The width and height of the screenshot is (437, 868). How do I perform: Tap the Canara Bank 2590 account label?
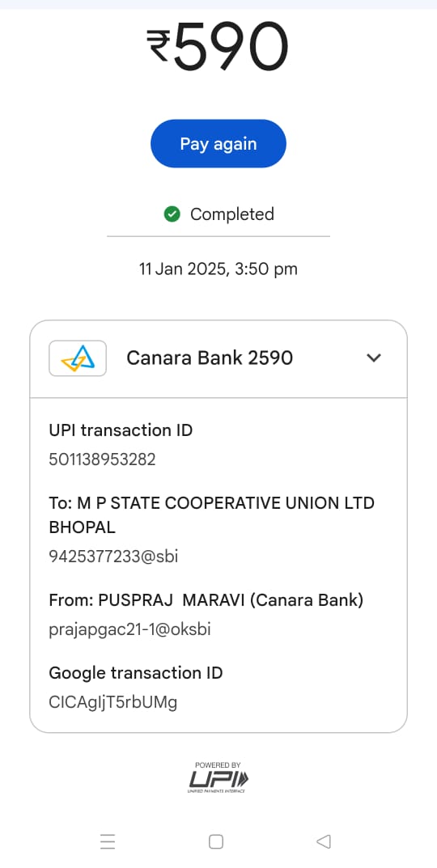[210, 358]
